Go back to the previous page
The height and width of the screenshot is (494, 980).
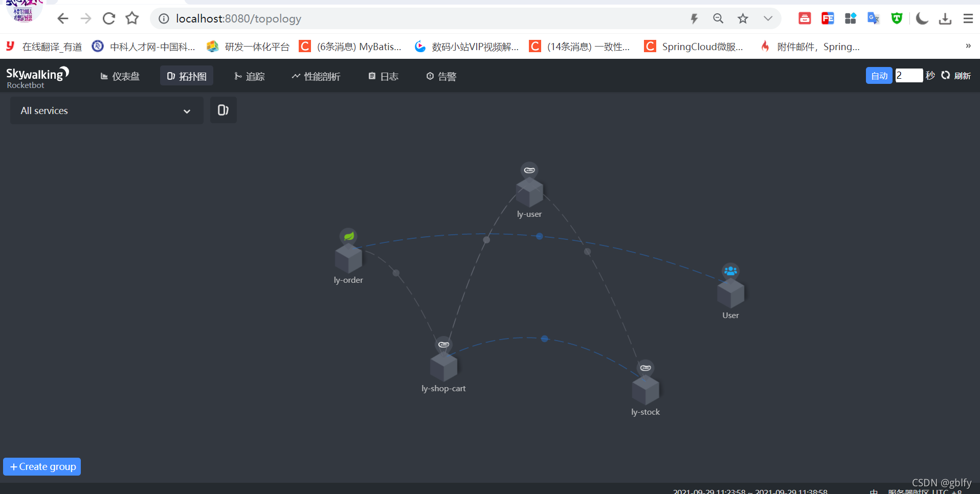[62, 19]
